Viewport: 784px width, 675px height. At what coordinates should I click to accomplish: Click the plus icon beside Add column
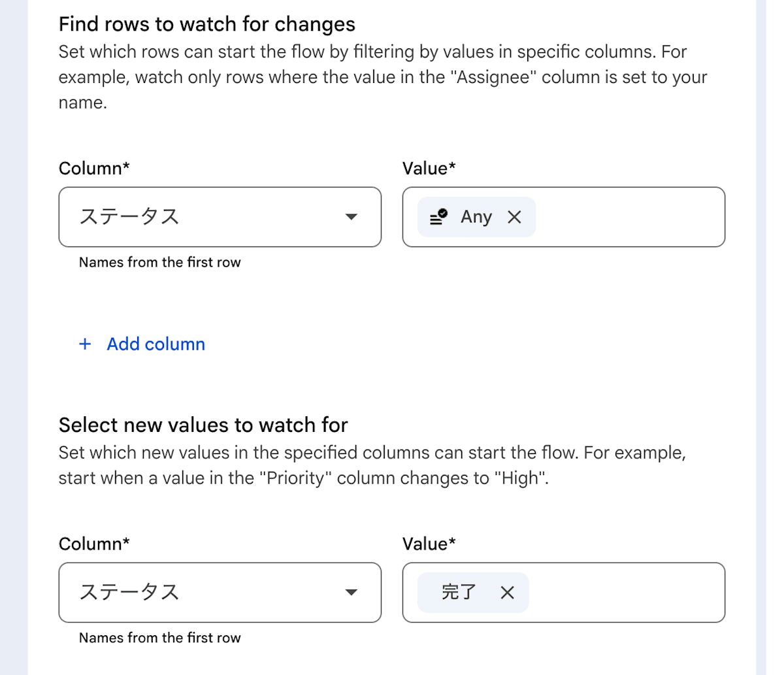pos(85,344)
